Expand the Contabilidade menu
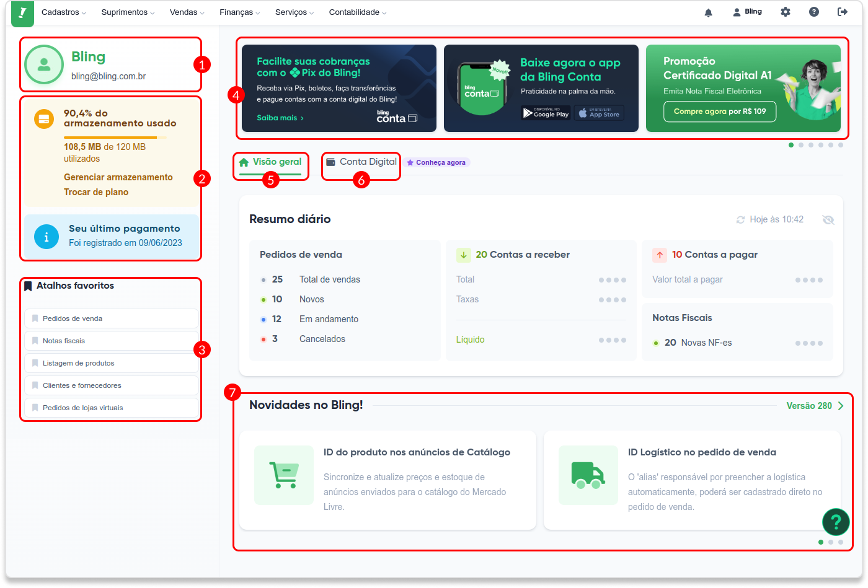This screenshot has width=868, height=588. tap(358, 12)
